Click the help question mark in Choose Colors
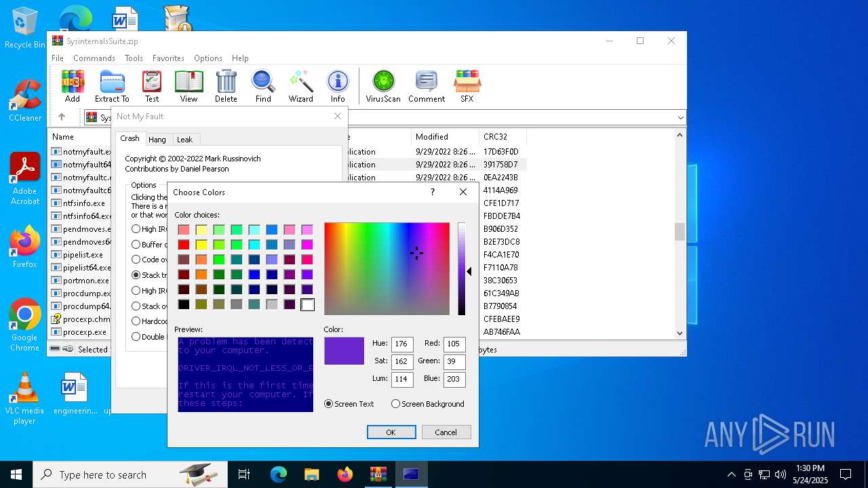Viewport: 868px width, 488px height. 433,192
